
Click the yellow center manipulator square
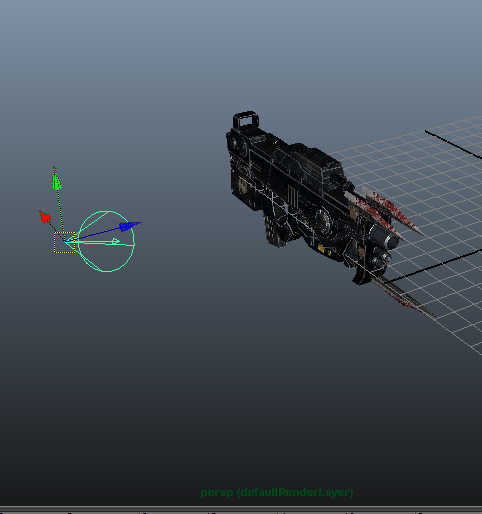(64, 242)
